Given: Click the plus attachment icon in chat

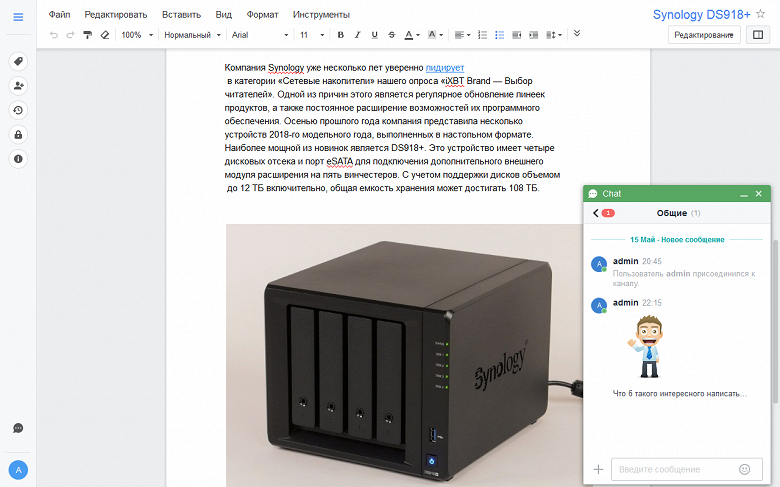Looking at the screenshot, I should coord(598,469).
